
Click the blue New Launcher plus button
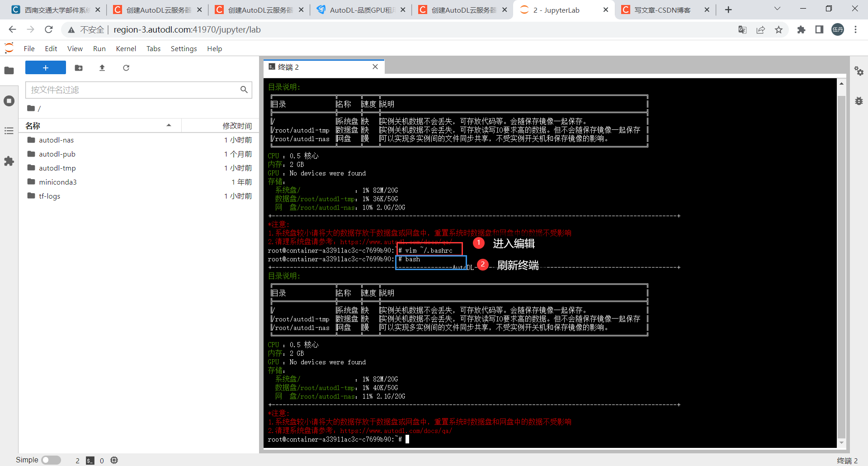tap(46, 67)
